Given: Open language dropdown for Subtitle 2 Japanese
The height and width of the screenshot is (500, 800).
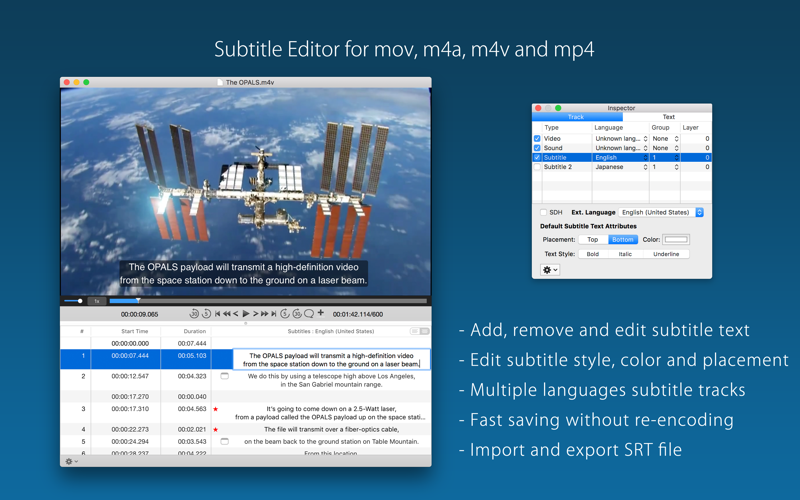Looking at the screenshot, I should pos(645,167).
